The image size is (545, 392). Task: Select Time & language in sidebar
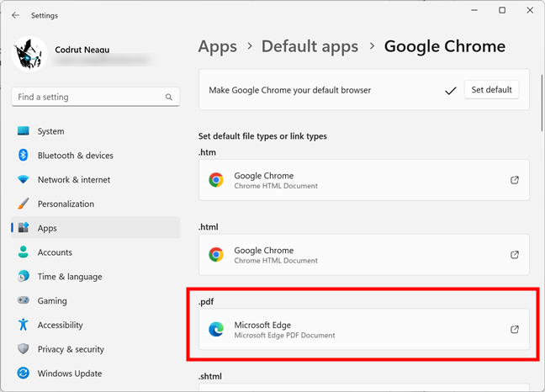70,277
